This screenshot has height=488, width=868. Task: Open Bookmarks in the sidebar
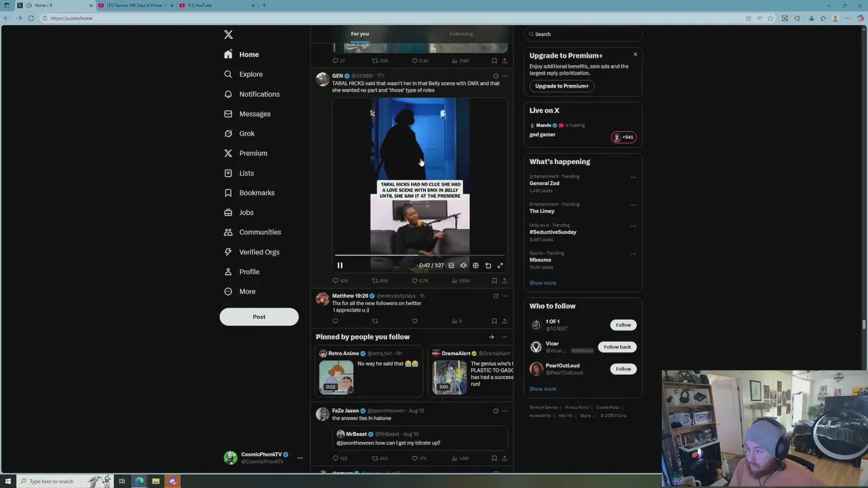pyautogui.click(x=249, y=192)
